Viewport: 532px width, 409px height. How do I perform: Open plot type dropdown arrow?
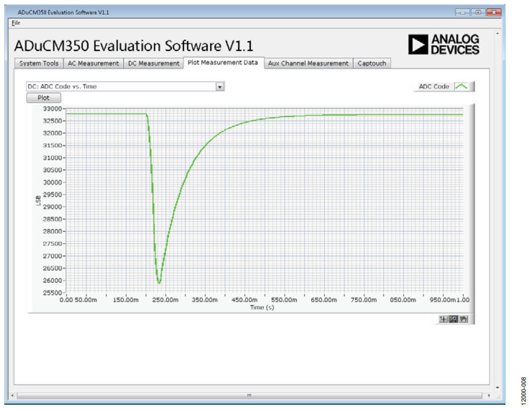220,87
